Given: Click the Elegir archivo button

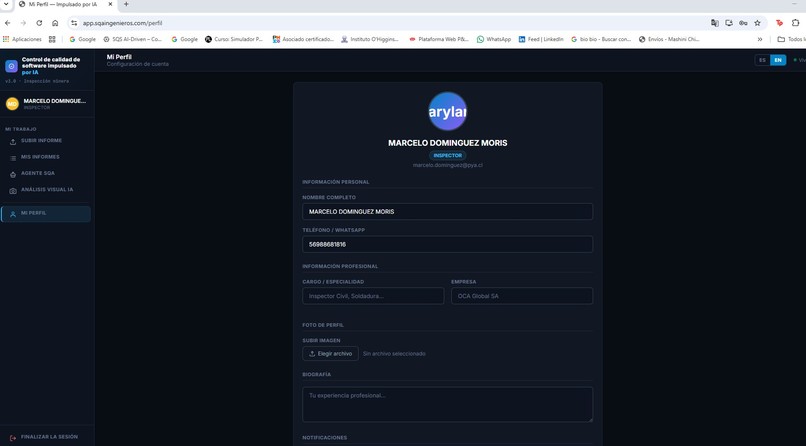Looking at the screenshot, I should point(331,354).
